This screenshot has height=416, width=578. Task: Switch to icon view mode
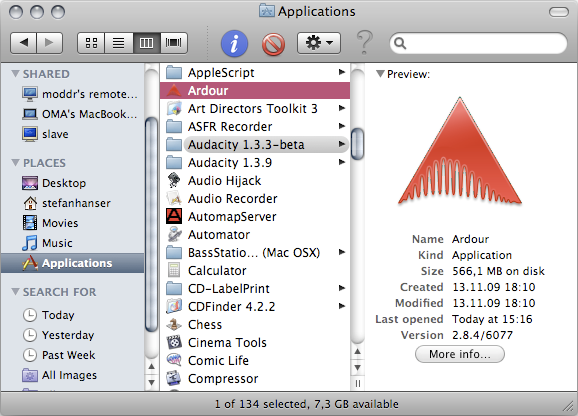[x=91, y=43]
